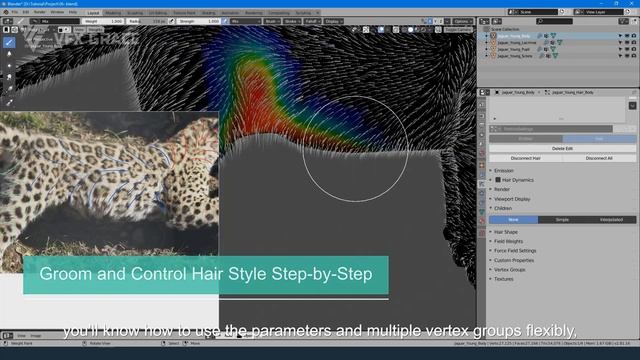Select Jaguar_Young_Body in outliner
This screenshot has width=640, height=360.
[513, 36]
